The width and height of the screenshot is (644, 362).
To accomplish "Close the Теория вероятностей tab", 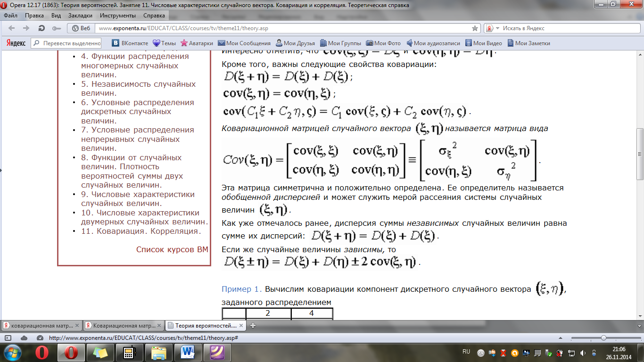I will click(242, 325).
